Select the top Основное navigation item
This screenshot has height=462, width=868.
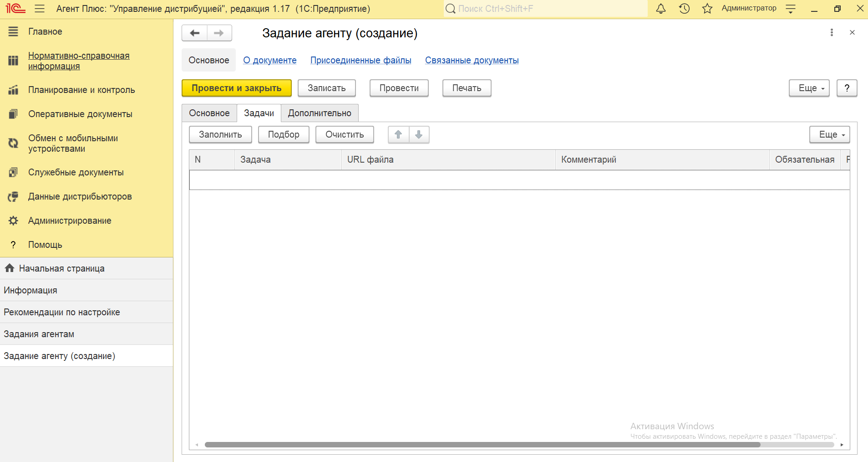pyautogui.click(x=209, y=60)
